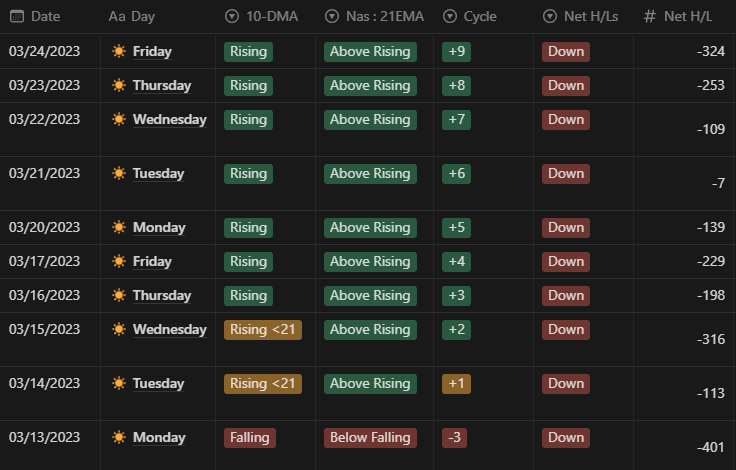Screen dimensions: 736x470
Task: Click sun icon in the 03/23/2023 row
Action: [119, 85]
